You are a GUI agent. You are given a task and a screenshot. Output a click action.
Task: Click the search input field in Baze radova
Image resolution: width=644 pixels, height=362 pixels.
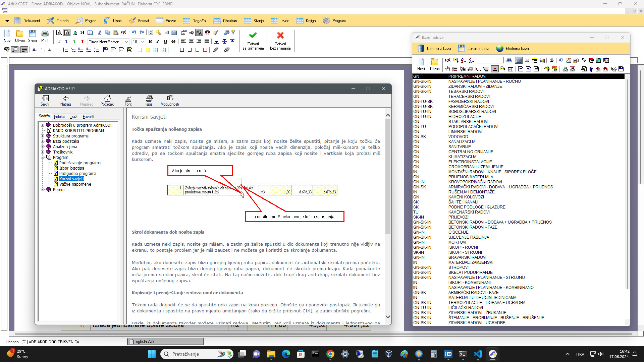(490, 60)
